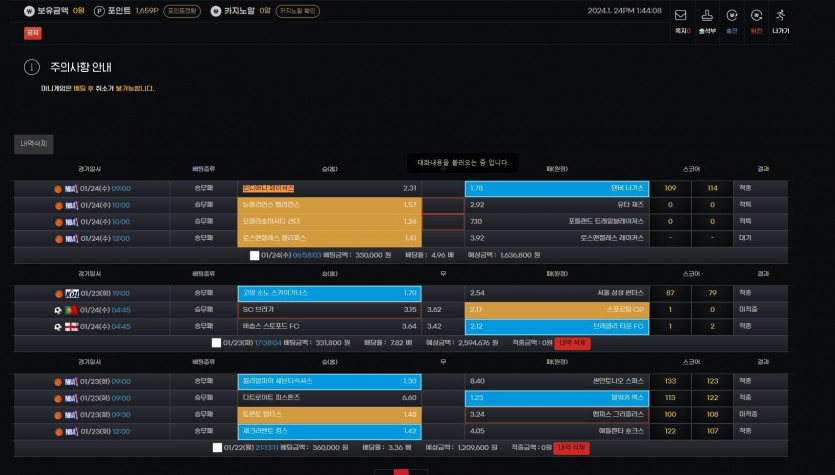This screenshot has height=475, width=835.
Task: Open the 출석부 attendance icon
Action: click(707, 16)
